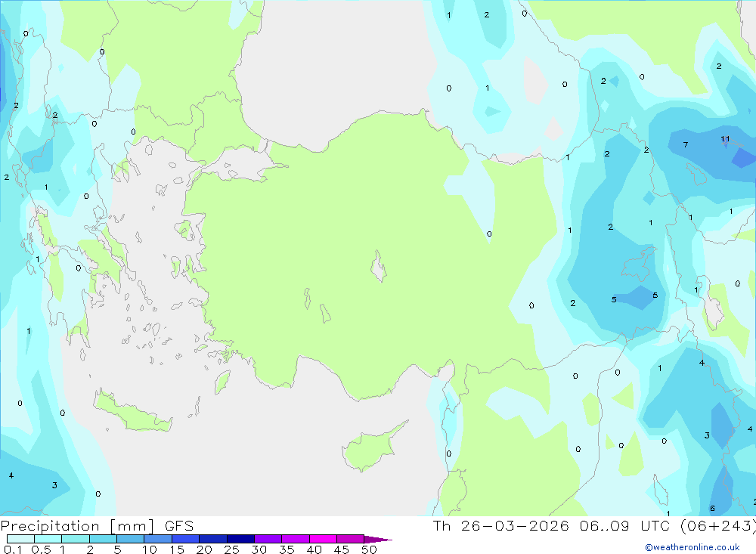
Task: Choose the 25–30 mm dark navy legend swatch
Action: click(x=240, y=539)
